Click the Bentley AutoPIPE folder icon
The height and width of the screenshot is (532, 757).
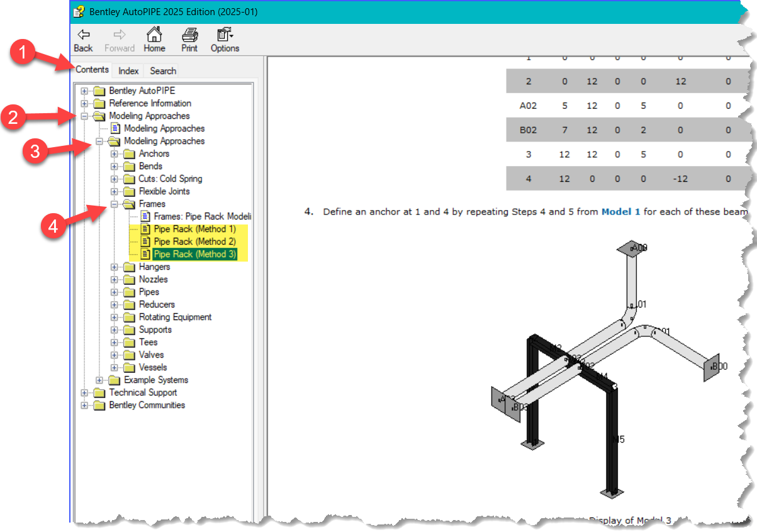99,91
